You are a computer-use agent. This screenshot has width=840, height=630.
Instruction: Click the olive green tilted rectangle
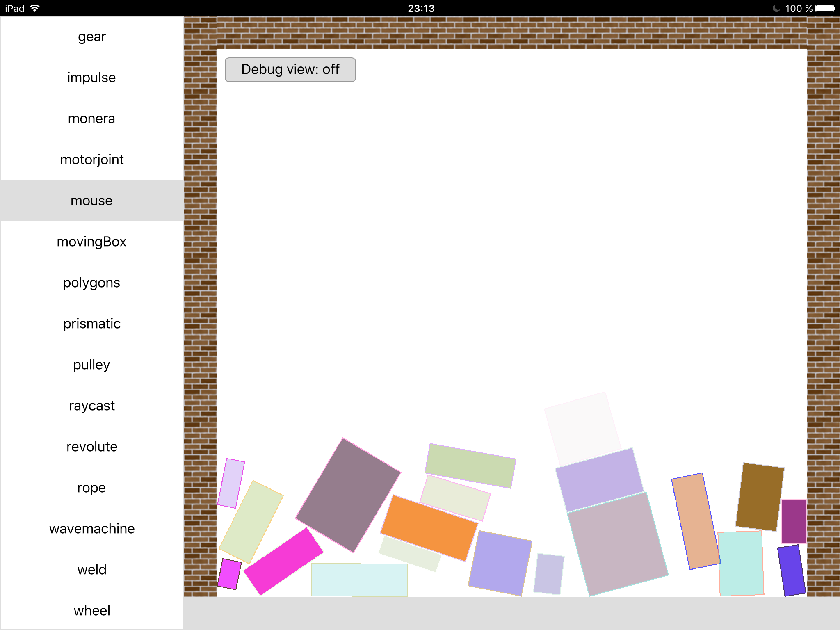coord(470,466)
